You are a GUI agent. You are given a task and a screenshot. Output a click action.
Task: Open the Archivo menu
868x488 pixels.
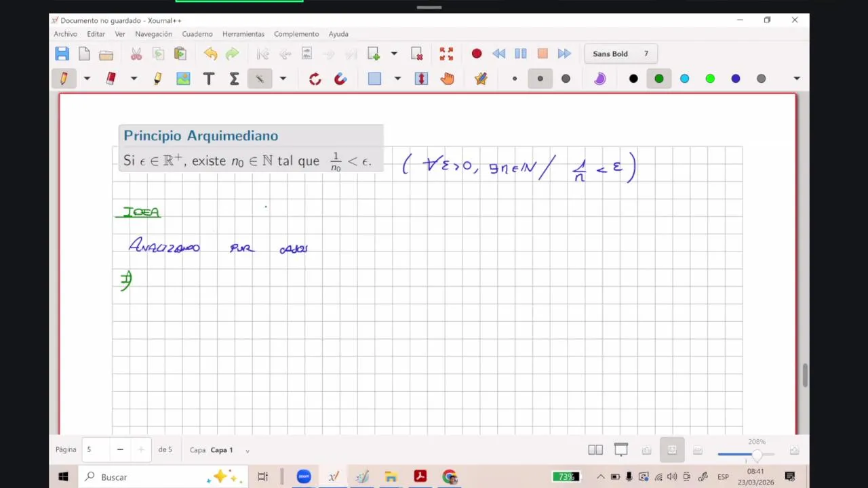click(x=66, y=34)
